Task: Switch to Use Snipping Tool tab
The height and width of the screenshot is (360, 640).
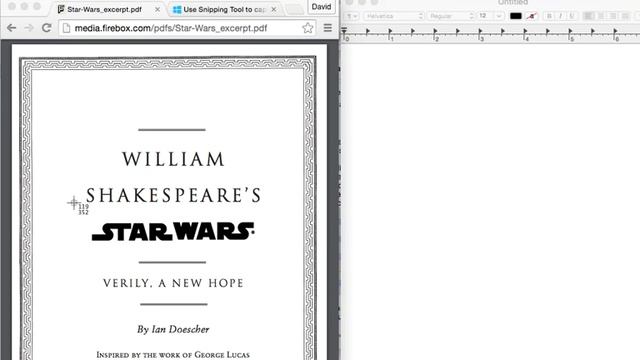Action: click(x=224, y=9)
